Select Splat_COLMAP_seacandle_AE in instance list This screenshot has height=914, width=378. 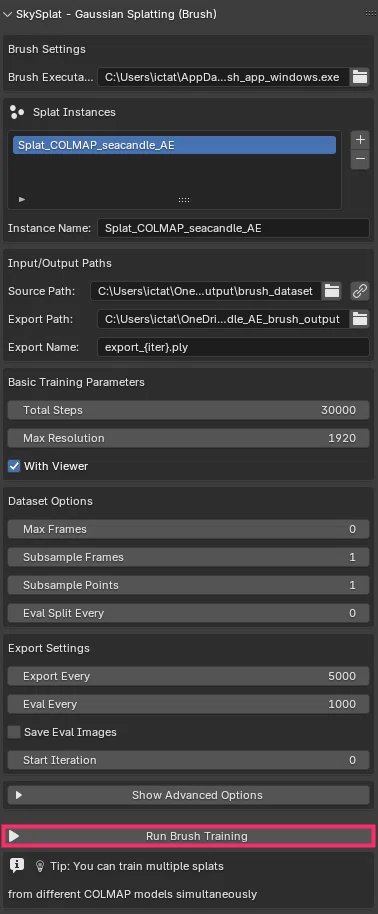[x=174, y=146]
